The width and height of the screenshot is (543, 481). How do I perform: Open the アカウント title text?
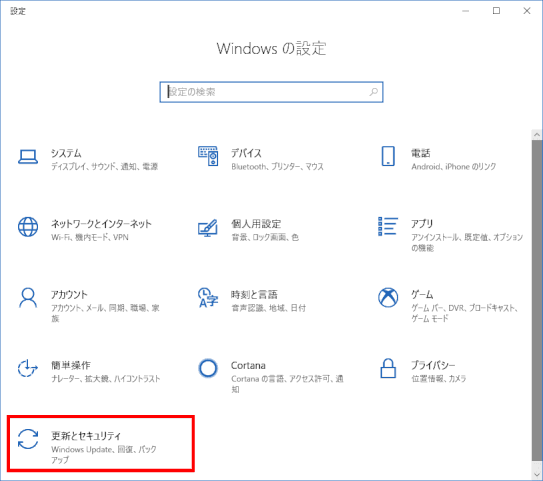click(69, 294)
